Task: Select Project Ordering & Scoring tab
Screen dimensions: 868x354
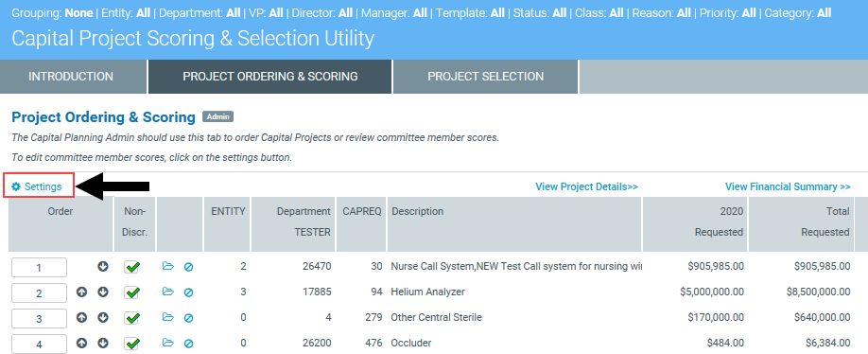Action: coord(270,77)
